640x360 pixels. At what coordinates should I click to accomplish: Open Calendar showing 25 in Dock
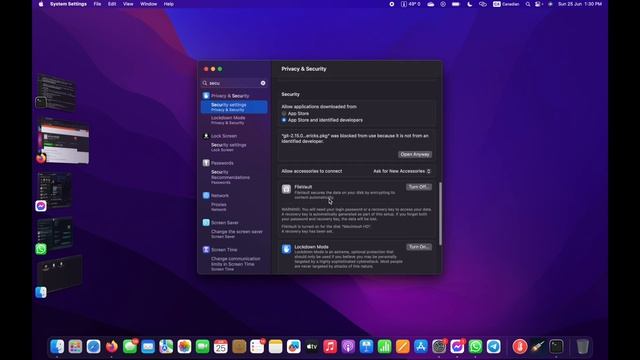click(x=221, y=347)
